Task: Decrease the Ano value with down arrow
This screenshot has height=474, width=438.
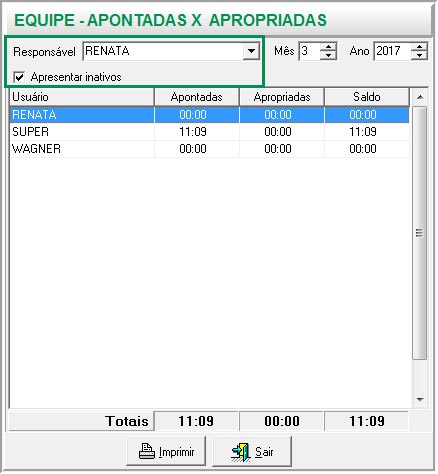Action: pos(419,55)
